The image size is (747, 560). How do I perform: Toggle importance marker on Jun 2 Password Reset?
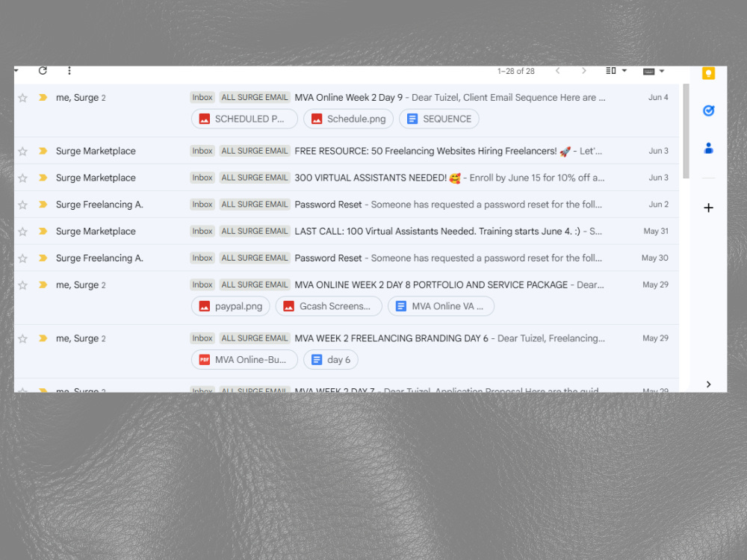[x=43, y=205]
